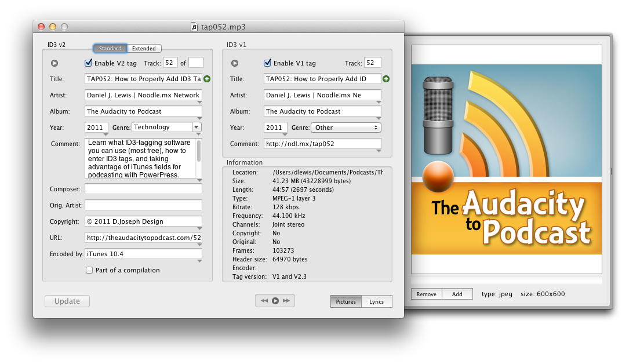Switch to the Lyrics tab
622x364 pixels.
(x=376, y=301)
